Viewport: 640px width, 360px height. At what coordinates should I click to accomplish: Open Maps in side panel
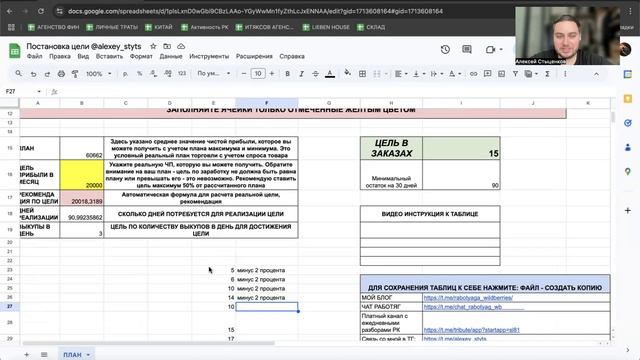(x=628, y=172)
